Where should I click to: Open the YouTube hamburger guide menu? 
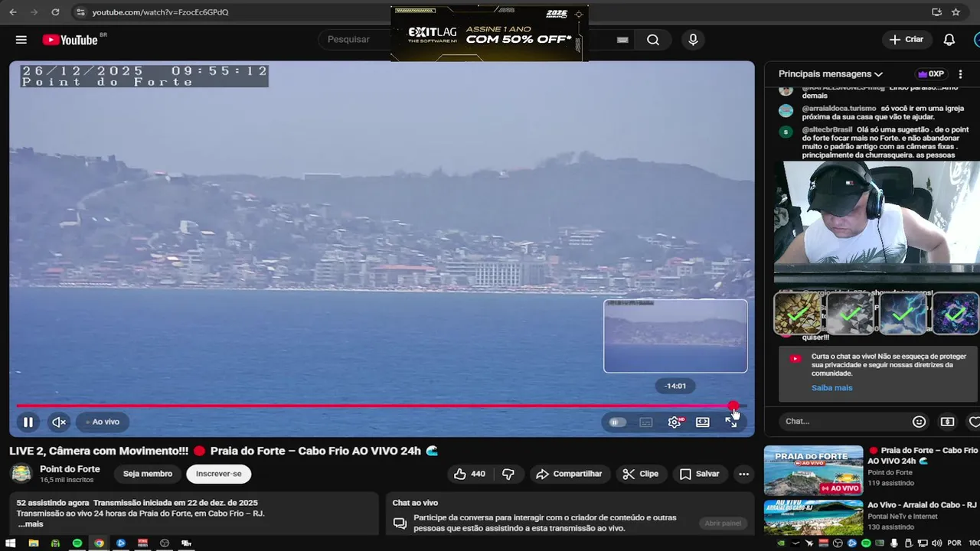pos(21,40)
